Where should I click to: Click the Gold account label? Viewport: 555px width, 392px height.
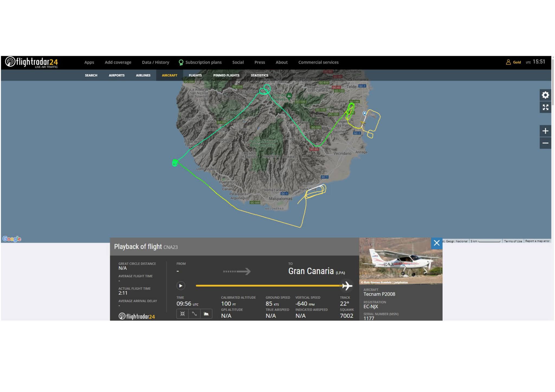coord(517,62)
